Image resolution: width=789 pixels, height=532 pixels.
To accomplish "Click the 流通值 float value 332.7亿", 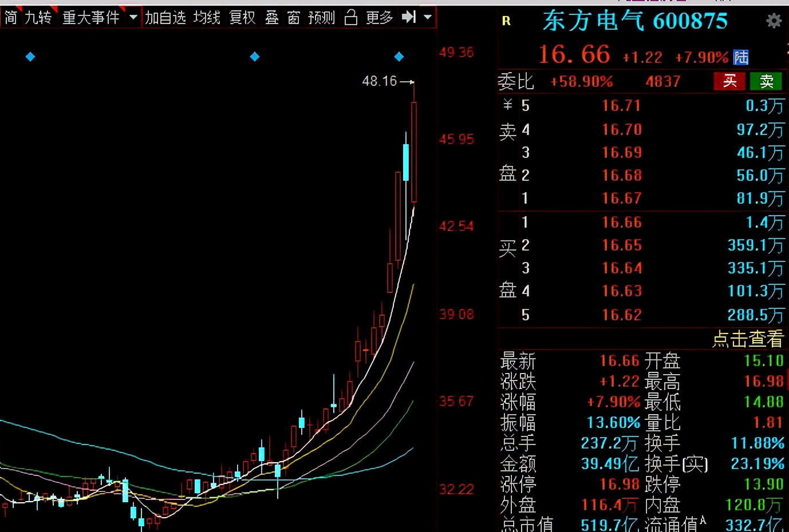I will [x=754, y=525].
